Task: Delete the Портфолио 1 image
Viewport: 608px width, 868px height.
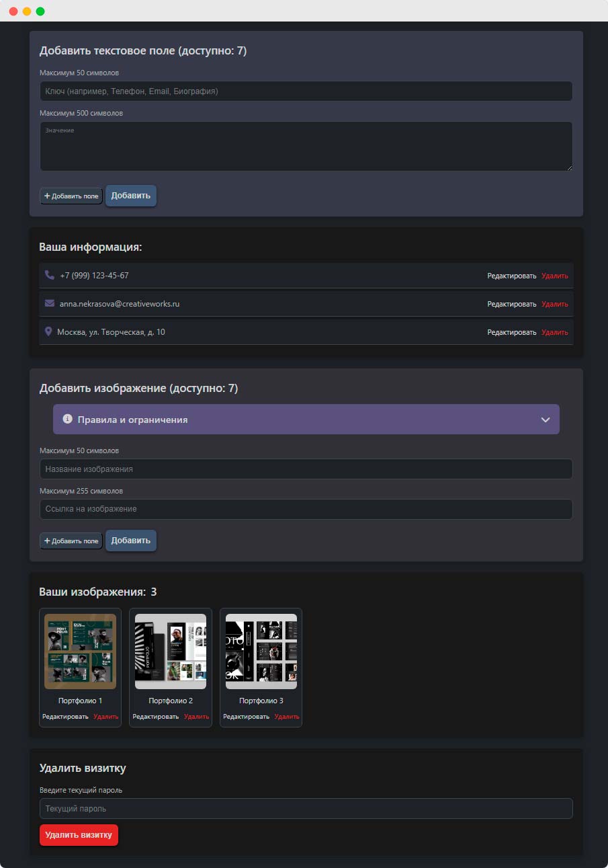Action: (106, 717)
